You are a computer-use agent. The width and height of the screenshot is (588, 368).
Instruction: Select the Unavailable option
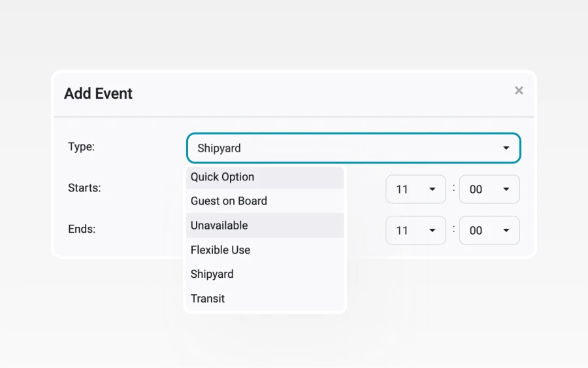[265, 226]
